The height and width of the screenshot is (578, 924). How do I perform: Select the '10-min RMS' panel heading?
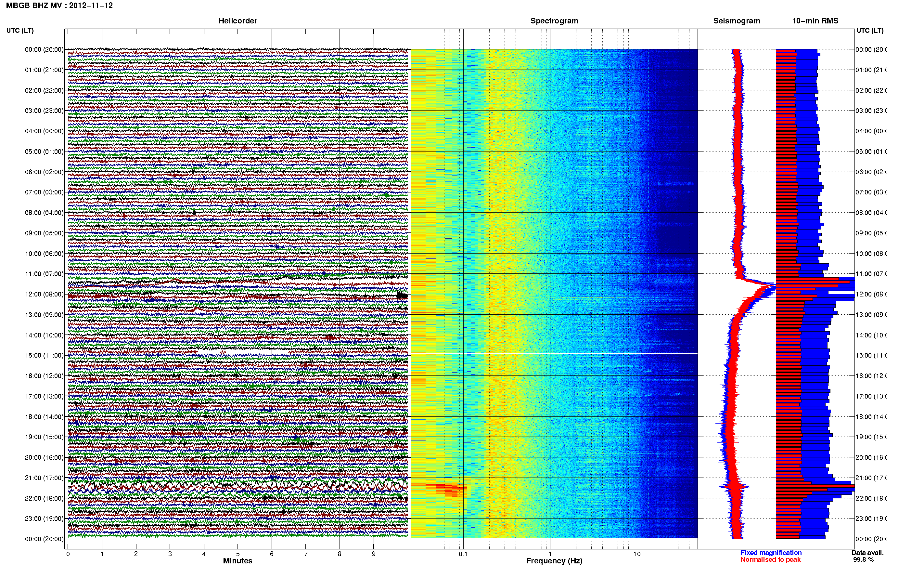pyautogui.click(x=815, y=21)
